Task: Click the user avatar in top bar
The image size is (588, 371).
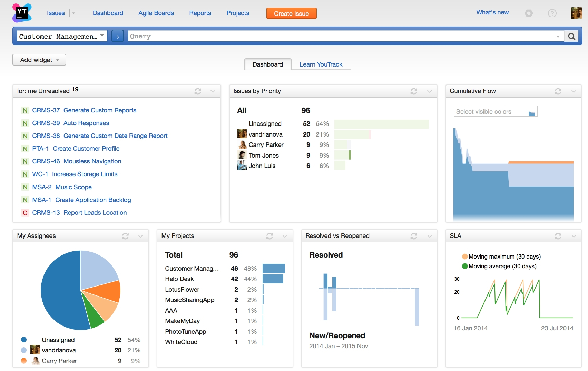Action: 576,13
